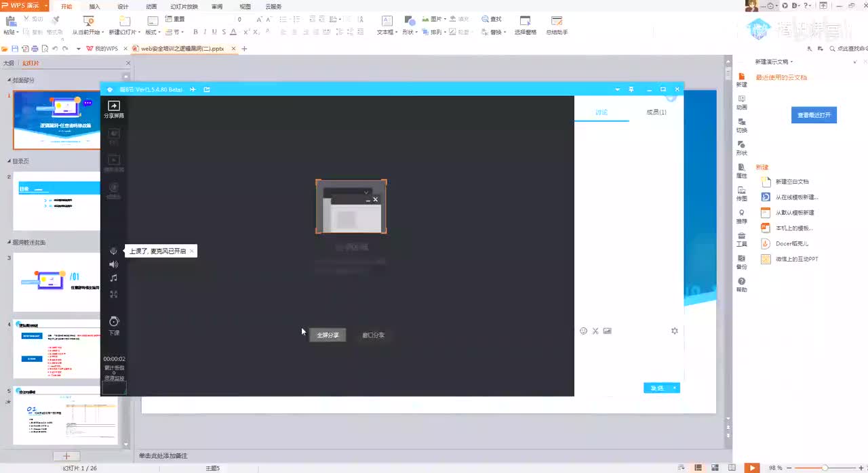This screenshot has height=473, width=868.
Task: Open the send-button options arrow
Action: pyautogui.click(x=675, y=388)
